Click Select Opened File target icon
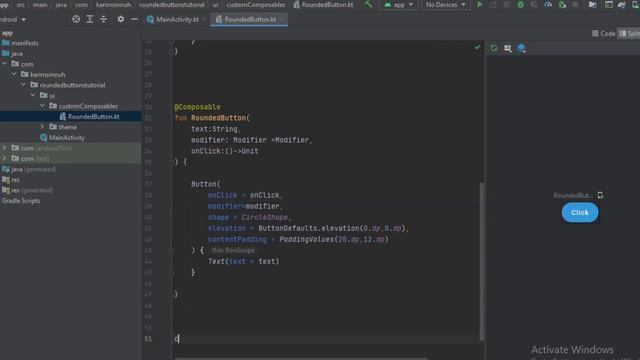Viewport: 640px width, 360px height. click(x=76, y=19)
